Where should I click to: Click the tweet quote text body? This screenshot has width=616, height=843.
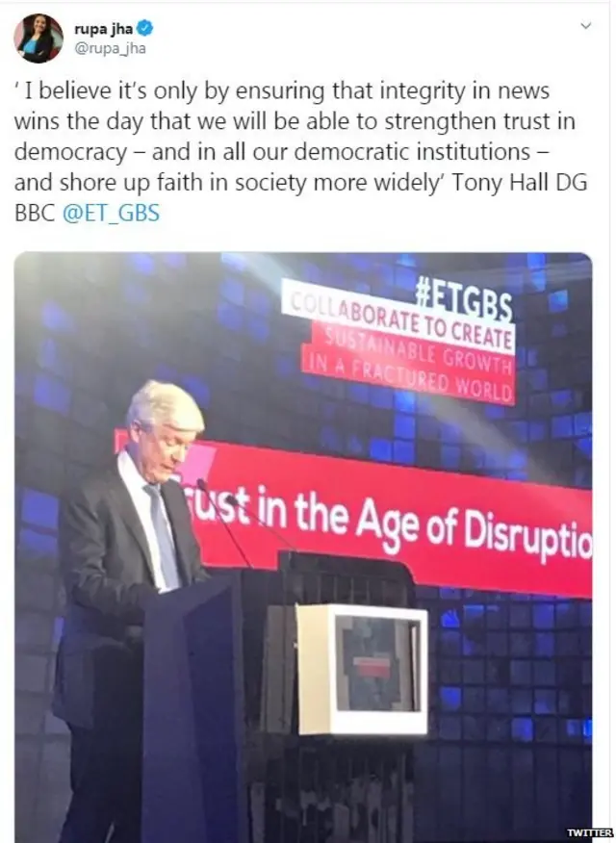click(301, 152)
